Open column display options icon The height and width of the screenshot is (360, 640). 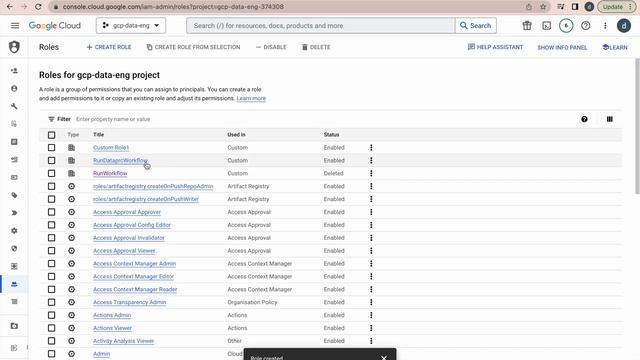tap(609, 119)
